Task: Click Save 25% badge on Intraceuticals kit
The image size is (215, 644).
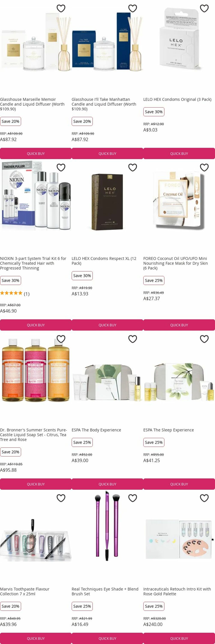Action: tap(153, 606)
